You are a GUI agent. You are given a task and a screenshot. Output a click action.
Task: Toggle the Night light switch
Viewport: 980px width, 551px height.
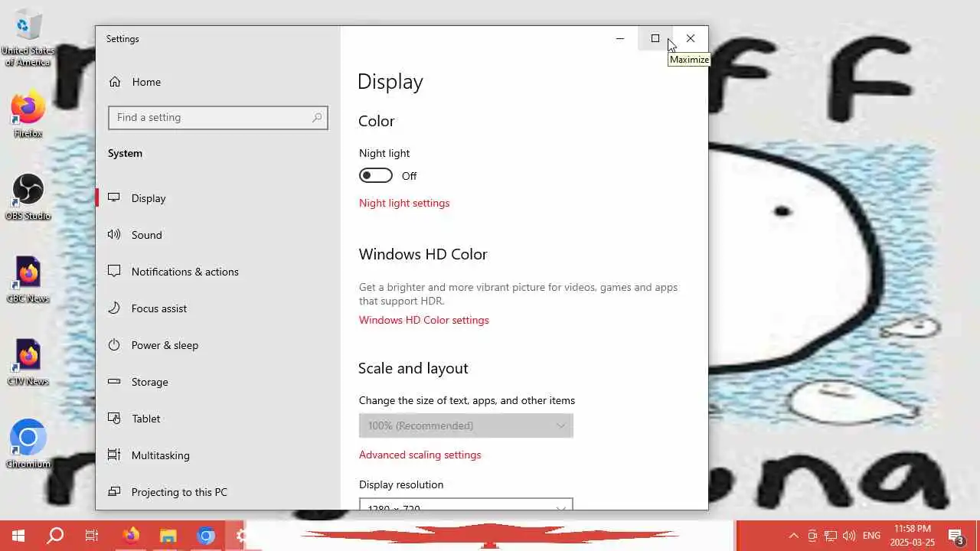375,175
